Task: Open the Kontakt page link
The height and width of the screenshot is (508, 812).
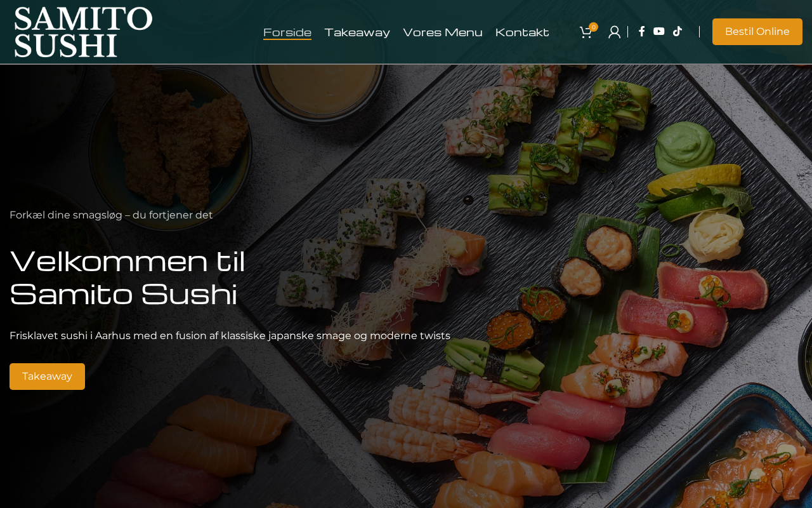Action: pos(522,32)
